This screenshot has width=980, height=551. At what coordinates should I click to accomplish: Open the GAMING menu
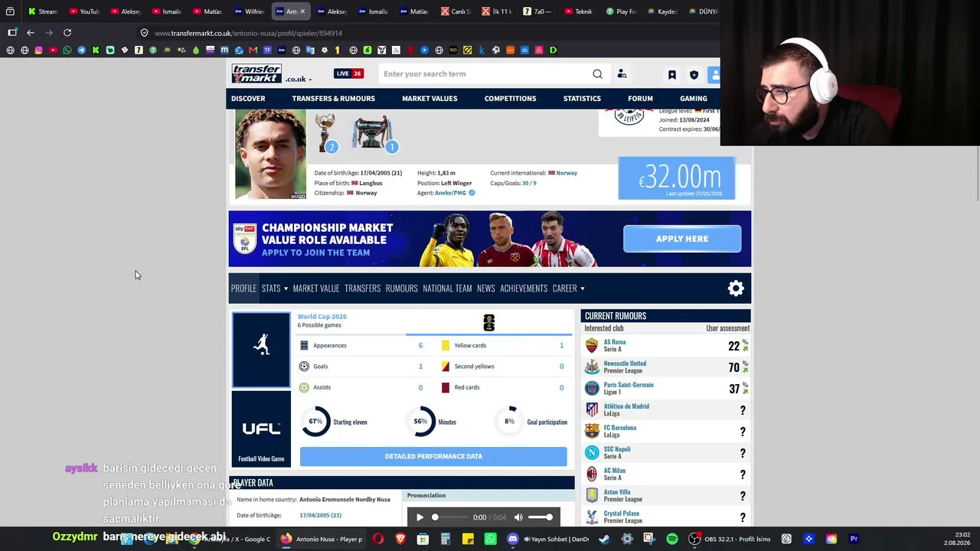click(694, 99)
